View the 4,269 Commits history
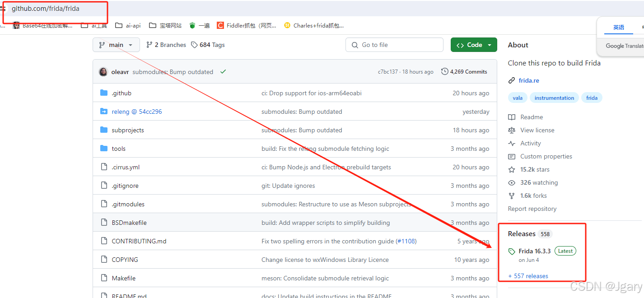The image size is (644, 298). 464,72
